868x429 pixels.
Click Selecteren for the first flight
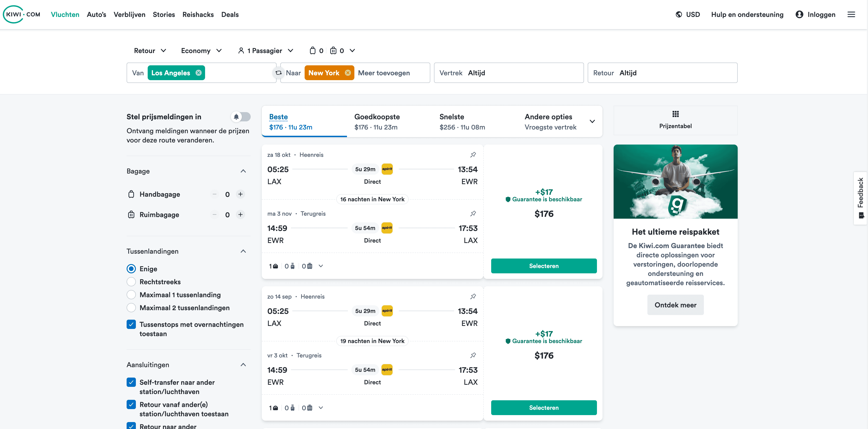(x=543, y=266)
